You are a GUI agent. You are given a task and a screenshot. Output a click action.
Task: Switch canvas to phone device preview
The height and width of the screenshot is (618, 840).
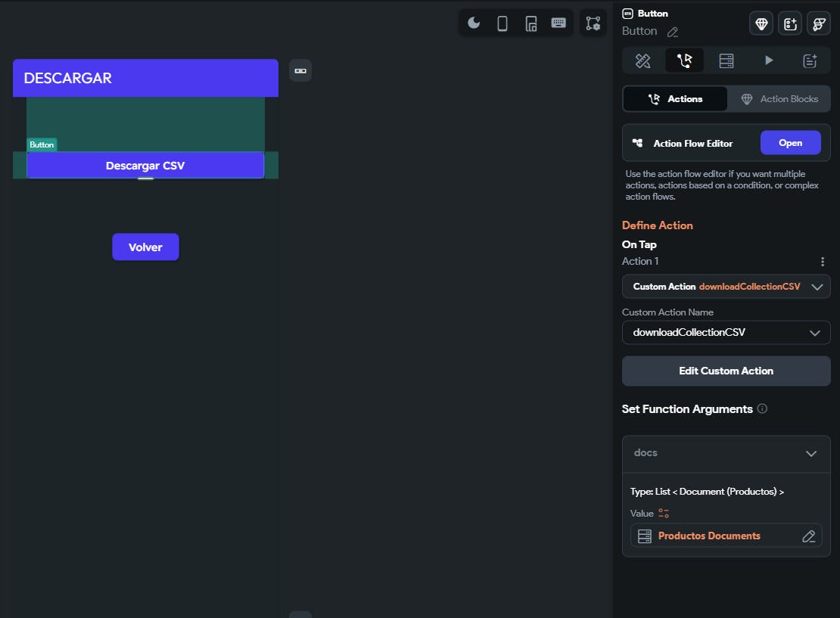[x=502, y=23]
